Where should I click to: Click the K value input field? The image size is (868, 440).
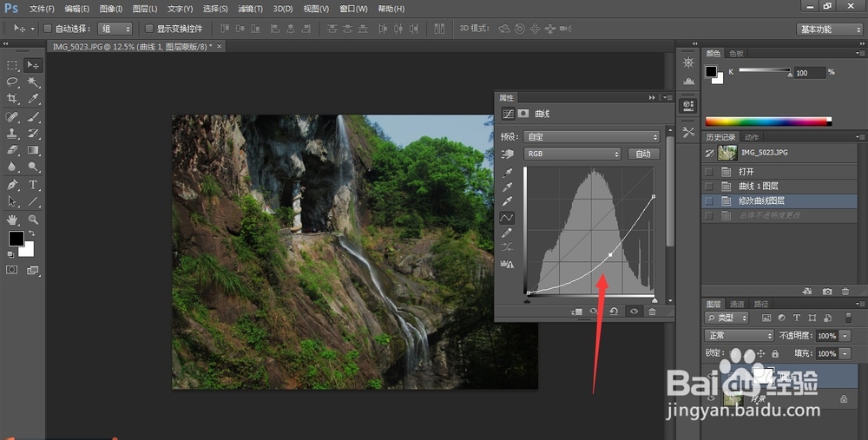[x=810, y=73]
